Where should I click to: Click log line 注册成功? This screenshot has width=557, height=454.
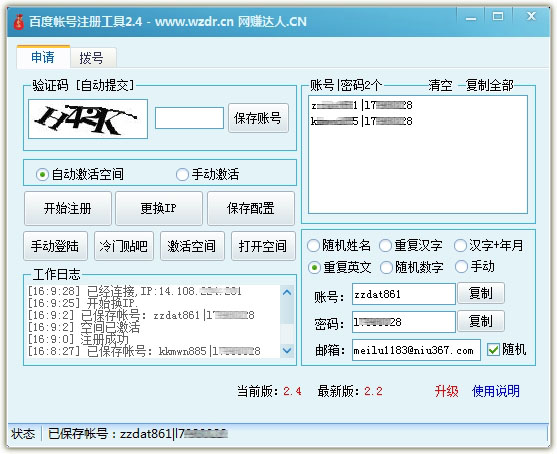coord(79,339)
